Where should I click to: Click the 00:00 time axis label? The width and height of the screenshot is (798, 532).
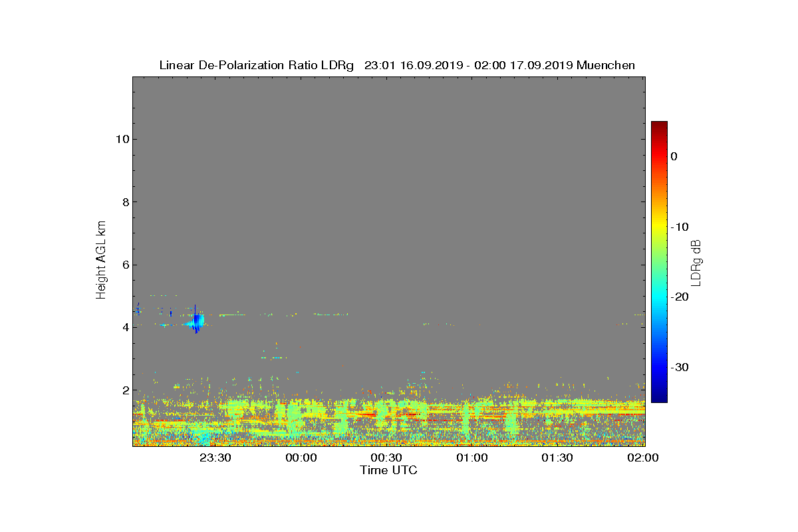(x=301, y=458)
